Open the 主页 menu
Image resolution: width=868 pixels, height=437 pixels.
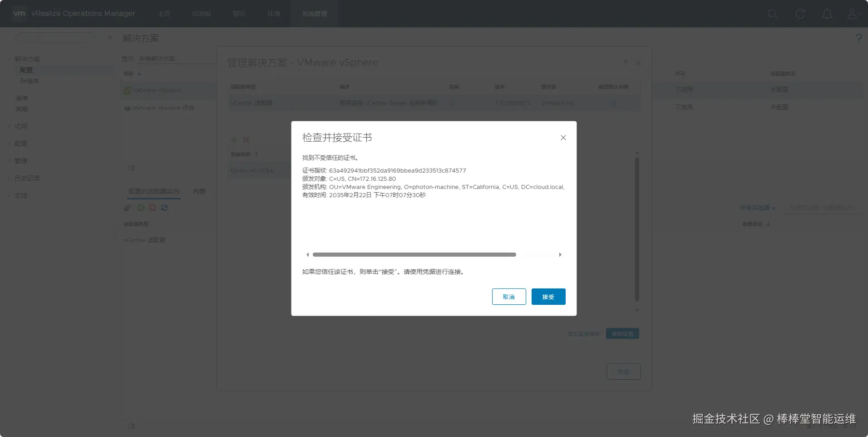coord(164,14)
